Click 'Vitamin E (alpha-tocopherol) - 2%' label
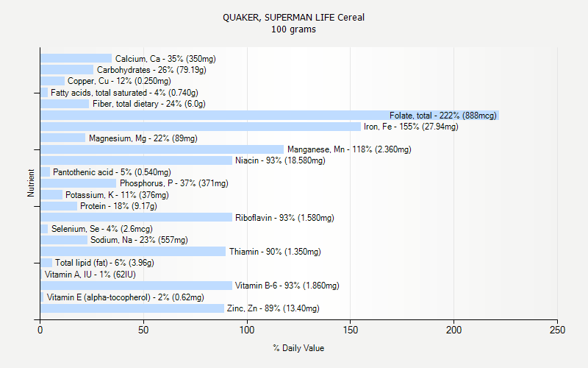Viewport: 588px width, 368px height. (x=126, y=297)
